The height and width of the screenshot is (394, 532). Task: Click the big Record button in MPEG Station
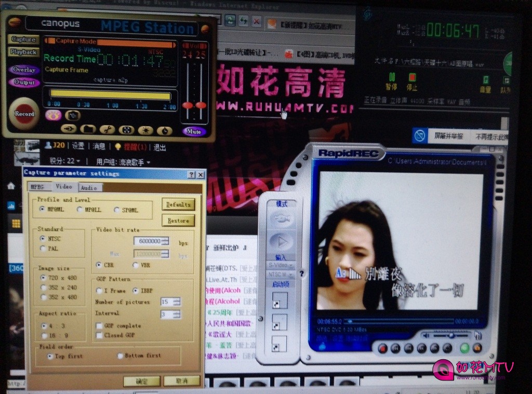24,114
